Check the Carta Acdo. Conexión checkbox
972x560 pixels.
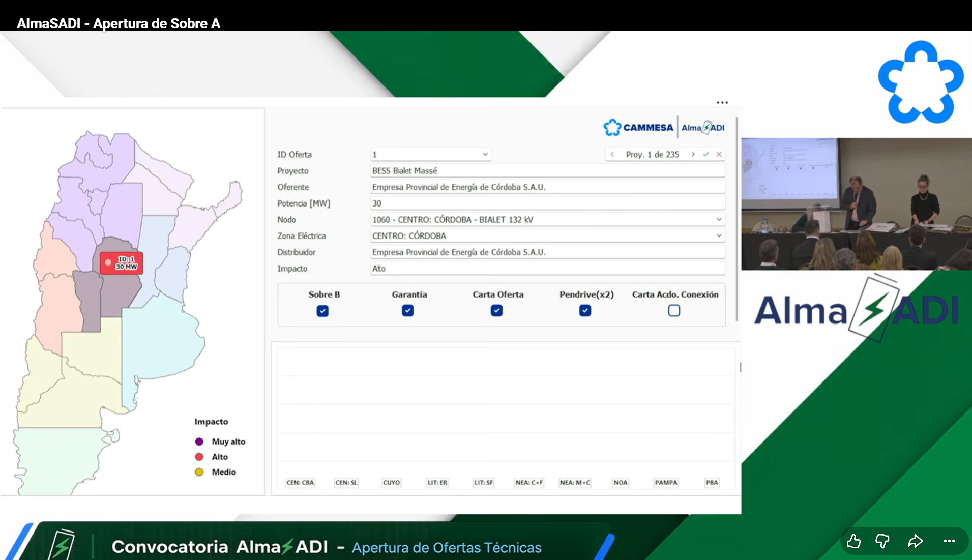(674, 310)
